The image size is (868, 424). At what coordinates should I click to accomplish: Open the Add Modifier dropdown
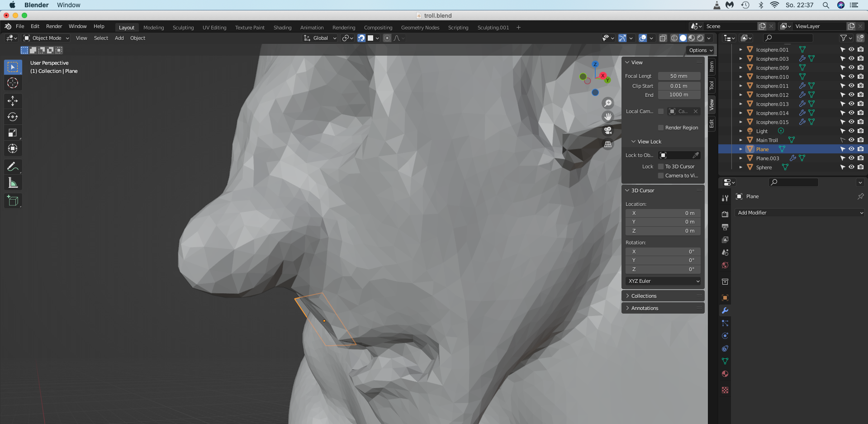point(800,213)
